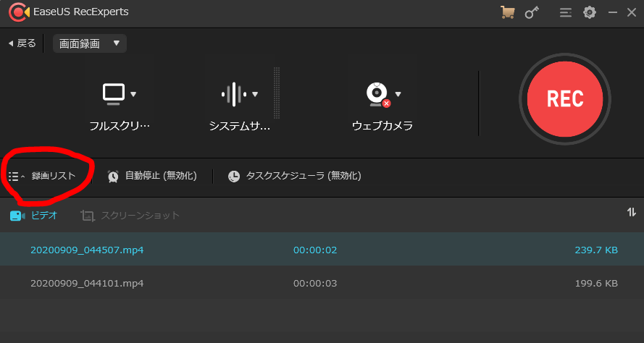Screen dimensions: 644x343
Task: Open the 画面録画 mode dropdown
Action: click(90, 43)
